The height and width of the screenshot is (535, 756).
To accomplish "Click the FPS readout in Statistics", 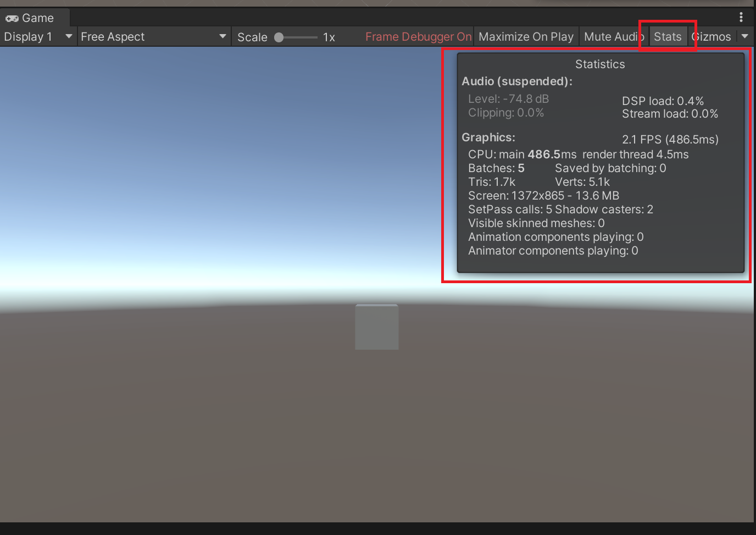I will [670, 140].
